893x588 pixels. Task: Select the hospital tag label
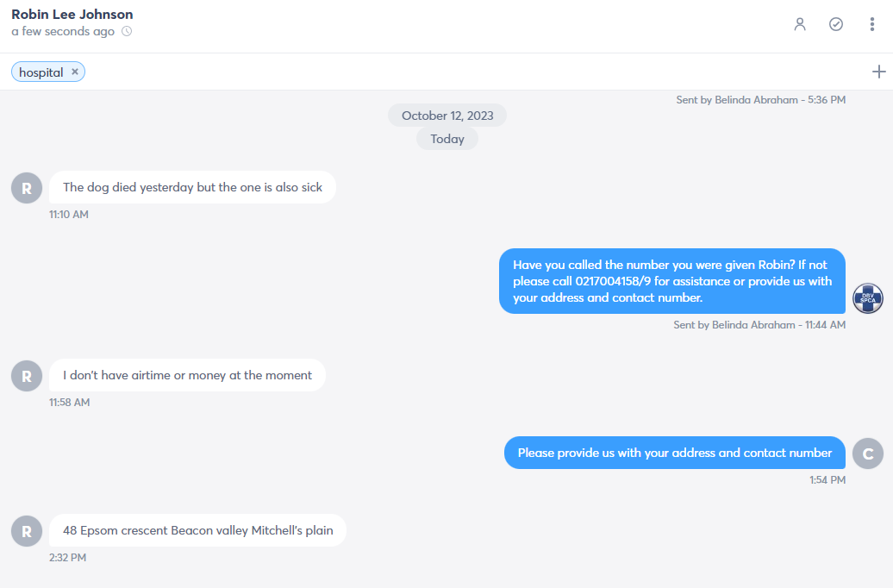[41, 72]
